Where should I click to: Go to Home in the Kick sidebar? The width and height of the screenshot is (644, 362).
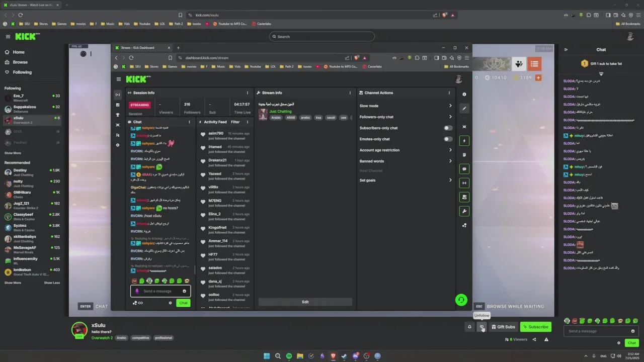click(x=19, y=52)
